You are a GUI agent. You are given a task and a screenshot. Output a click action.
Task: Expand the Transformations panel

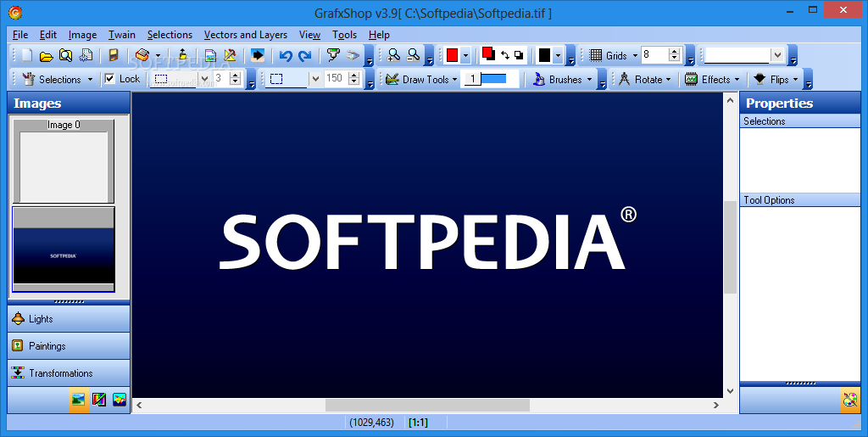69,373
